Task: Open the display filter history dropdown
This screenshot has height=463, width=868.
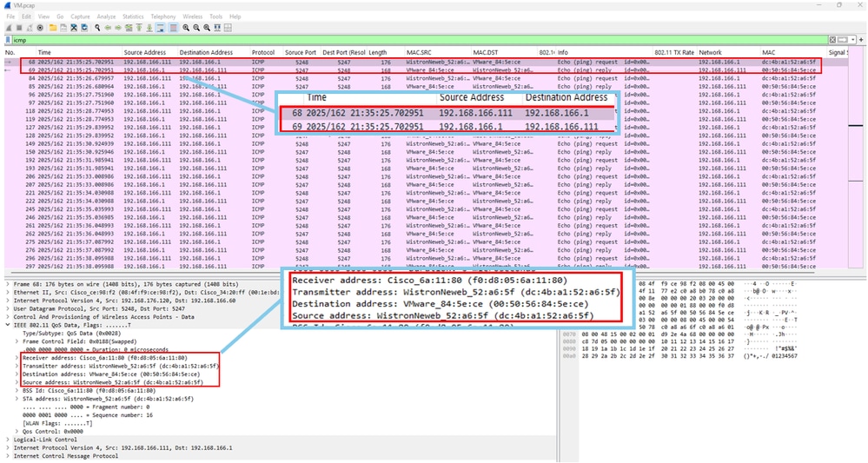Action: coord(853,39)
